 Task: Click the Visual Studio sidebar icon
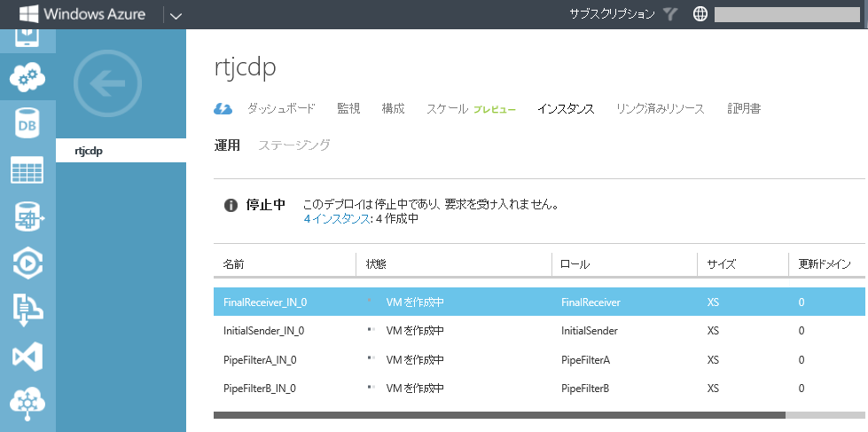27,356
